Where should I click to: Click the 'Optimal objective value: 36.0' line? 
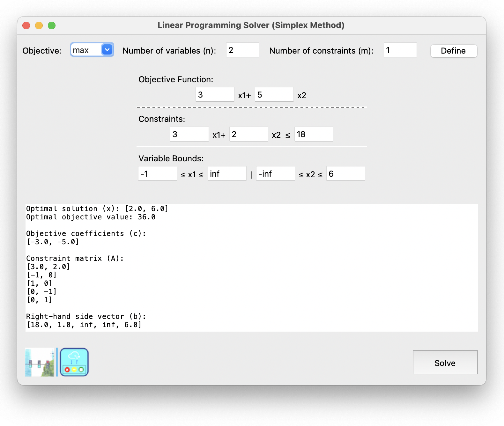click(x=91, y=217)
